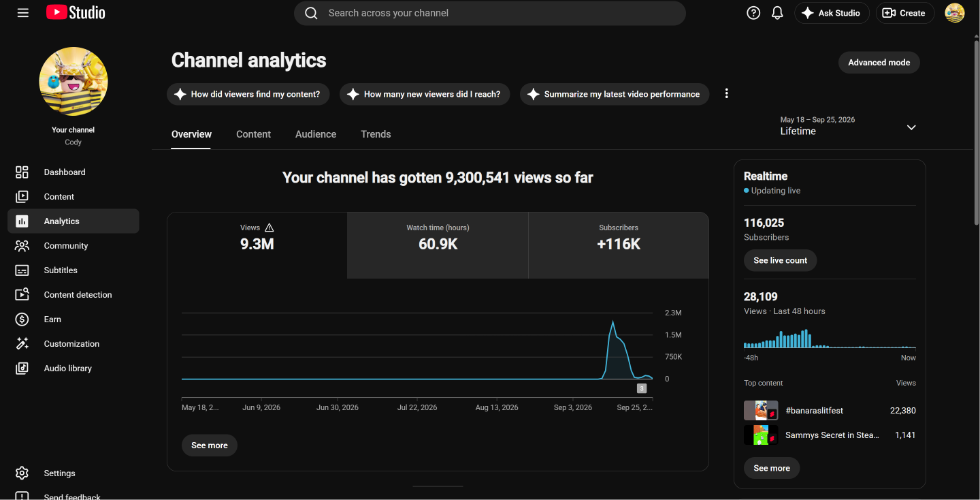
Task: Click the #banaraslitfest title text
Action: tap(814, 411)
